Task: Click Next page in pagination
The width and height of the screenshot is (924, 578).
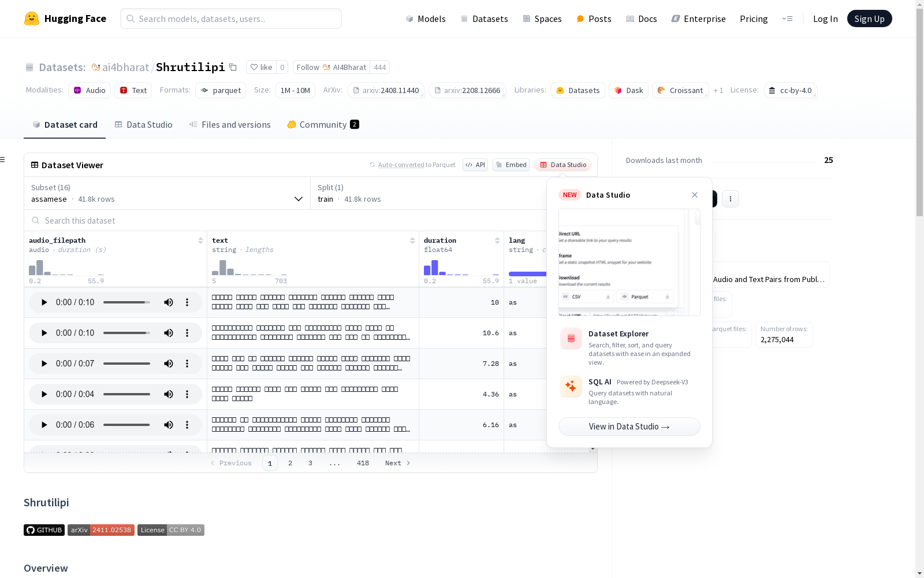Action: [x=398, y=463]
